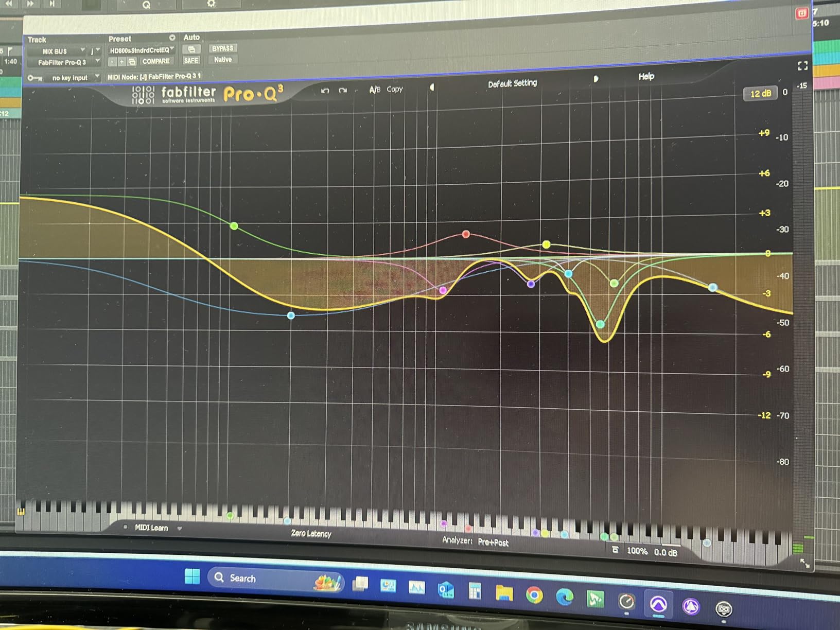This screenshot has width=840, height=630.
Task: Click the 100% gain scale value
Action: point(637,551)
